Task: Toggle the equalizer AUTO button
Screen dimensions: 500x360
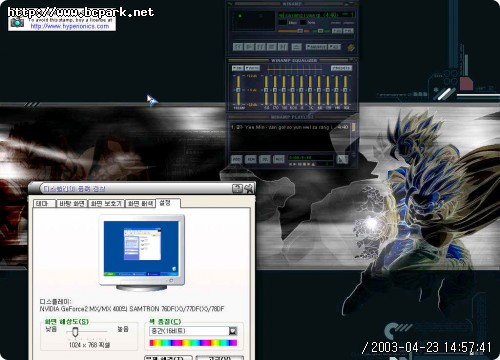Action: click(x=252, y=68)
